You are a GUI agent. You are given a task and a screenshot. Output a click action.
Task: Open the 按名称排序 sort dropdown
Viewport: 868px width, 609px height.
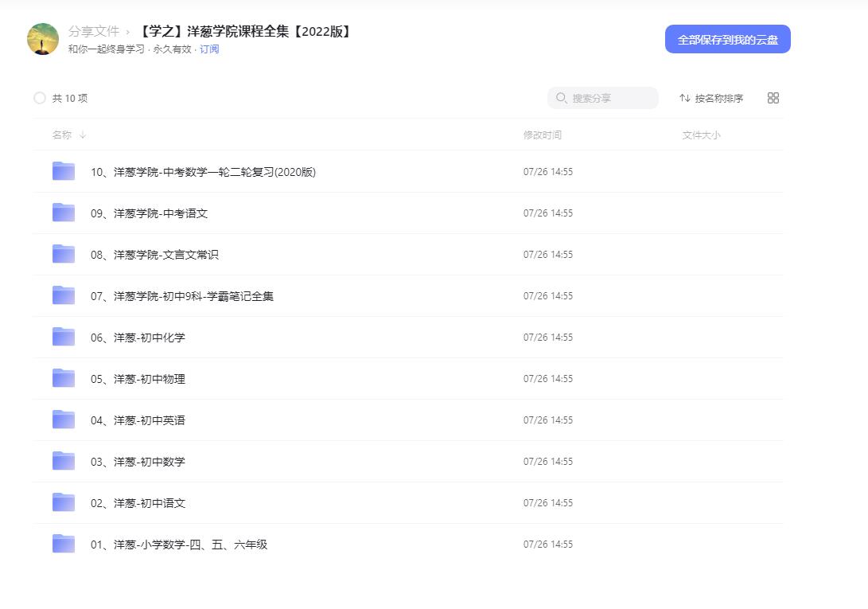pyautogui.click(x=712, y=98)
